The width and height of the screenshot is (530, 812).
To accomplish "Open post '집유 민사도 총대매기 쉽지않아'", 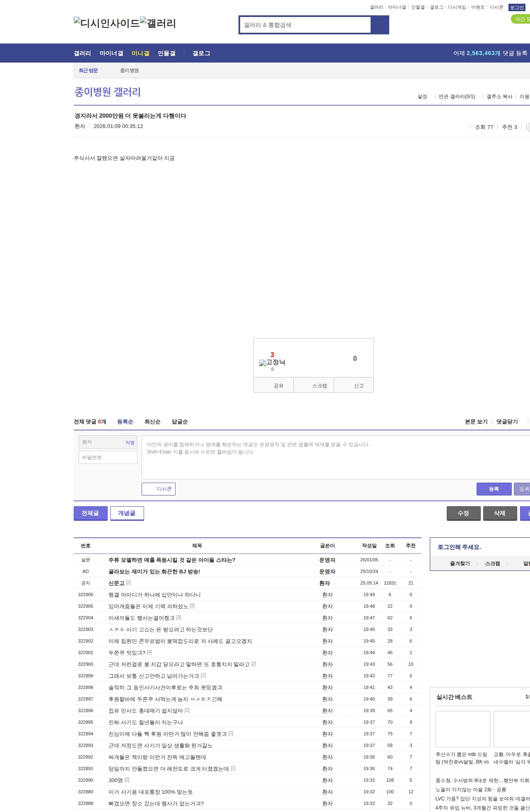I will 146,710.
